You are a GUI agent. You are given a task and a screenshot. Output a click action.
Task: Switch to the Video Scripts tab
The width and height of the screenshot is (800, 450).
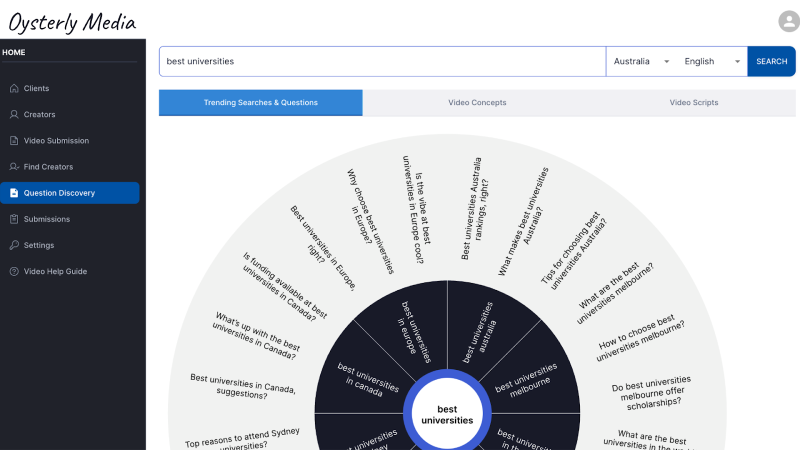pos(694,102)
